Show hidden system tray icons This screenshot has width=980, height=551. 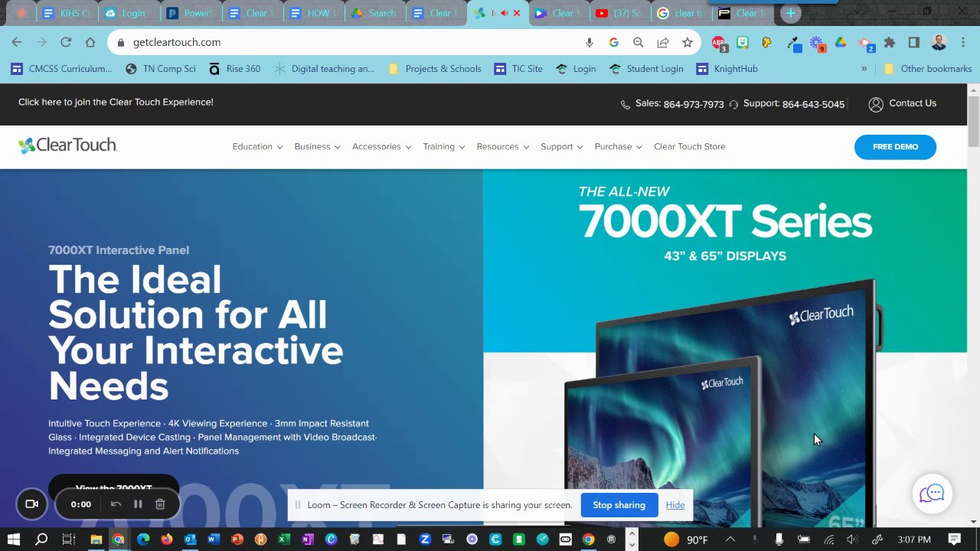(x=730, y=540)
